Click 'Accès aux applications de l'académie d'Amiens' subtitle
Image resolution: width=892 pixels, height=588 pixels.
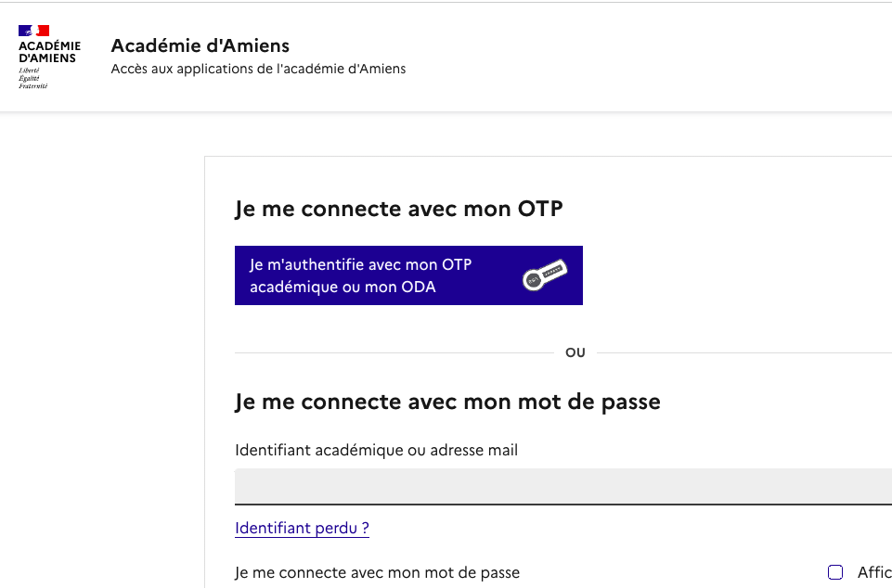(258, 68)
